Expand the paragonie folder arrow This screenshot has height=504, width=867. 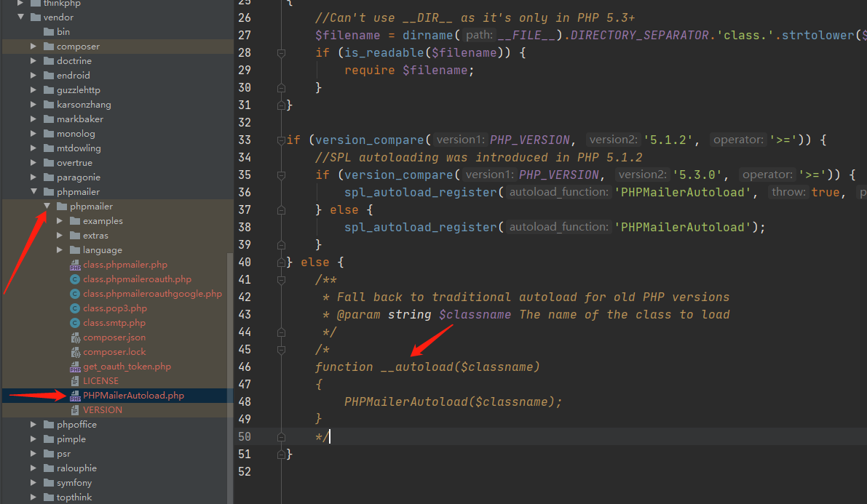pyautogui.click(x=33, y=177)
